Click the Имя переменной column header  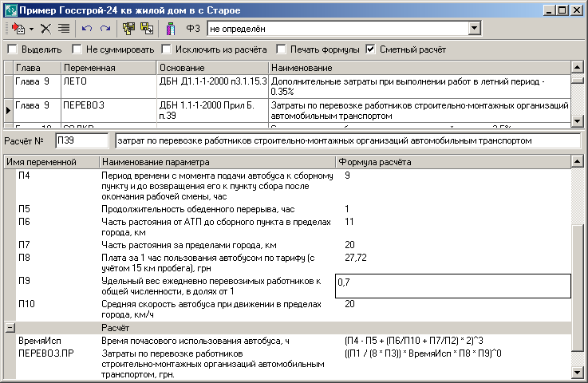coord(52,162)
